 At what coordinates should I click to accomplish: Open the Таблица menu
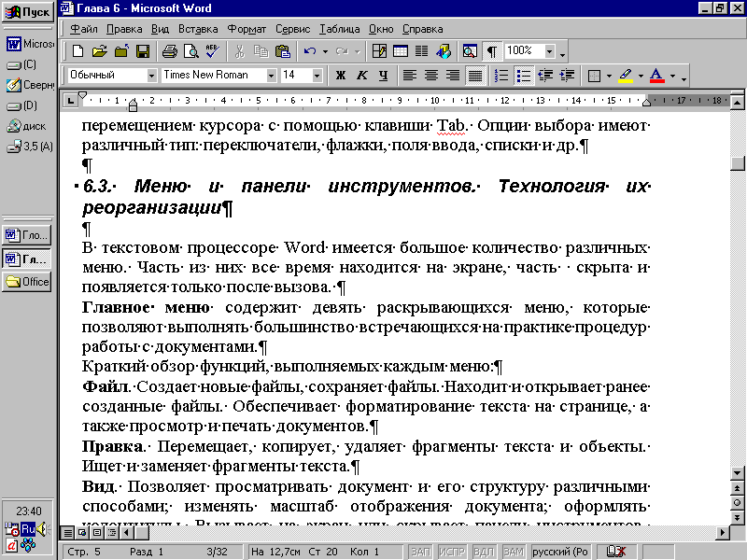[339, 29]
